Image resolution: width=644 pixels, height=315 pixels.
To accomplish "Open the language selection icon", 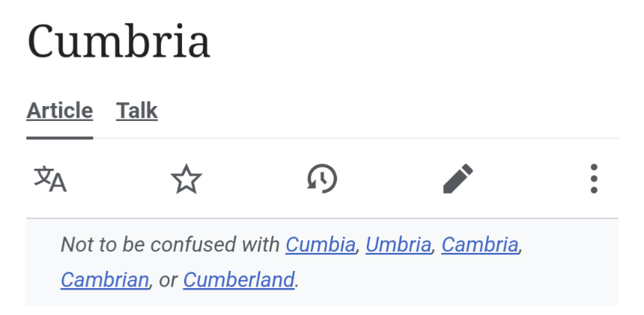I will (51, 179).
